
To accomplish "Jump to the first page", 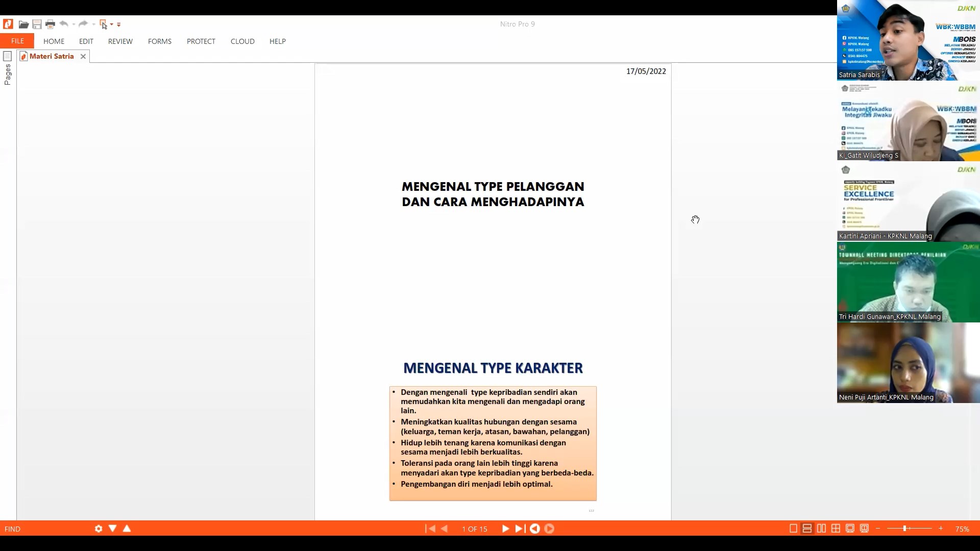I will pos(430,529).
